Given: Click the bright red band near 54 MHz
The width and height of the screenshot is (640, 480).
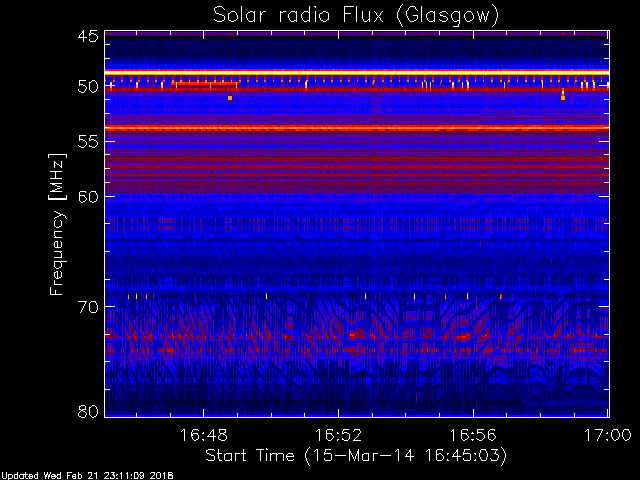Looking at the screenshot, I should 357,128.
